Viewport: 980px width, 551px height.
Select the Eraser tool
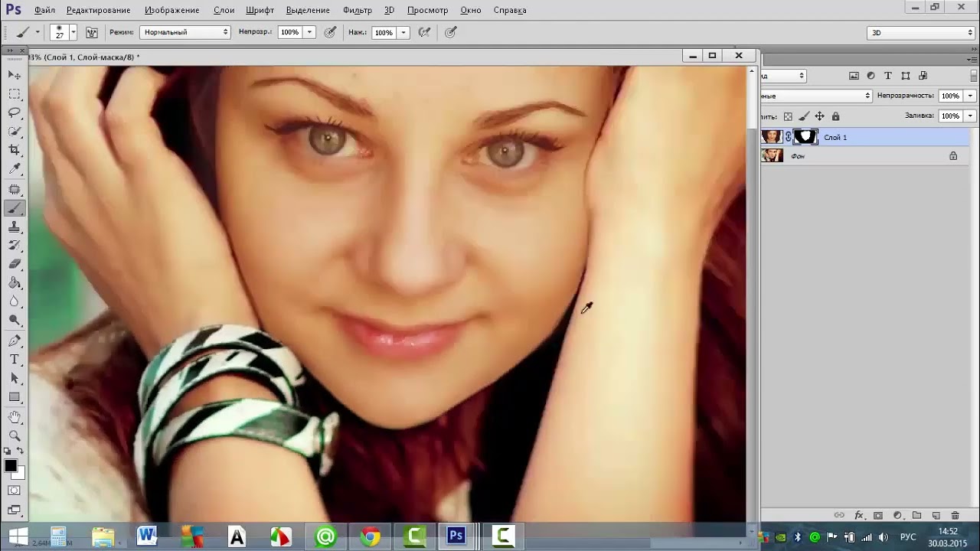point(15,264)
